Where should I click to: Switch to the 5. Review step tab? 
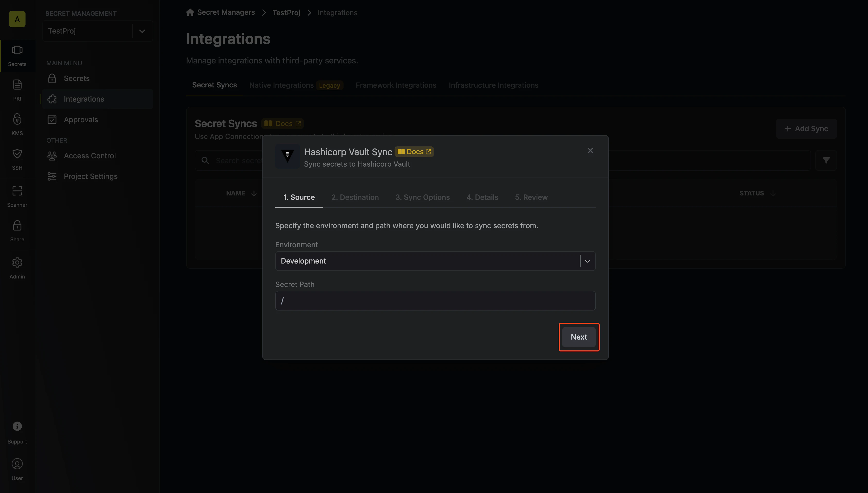[x=531, y=197]
